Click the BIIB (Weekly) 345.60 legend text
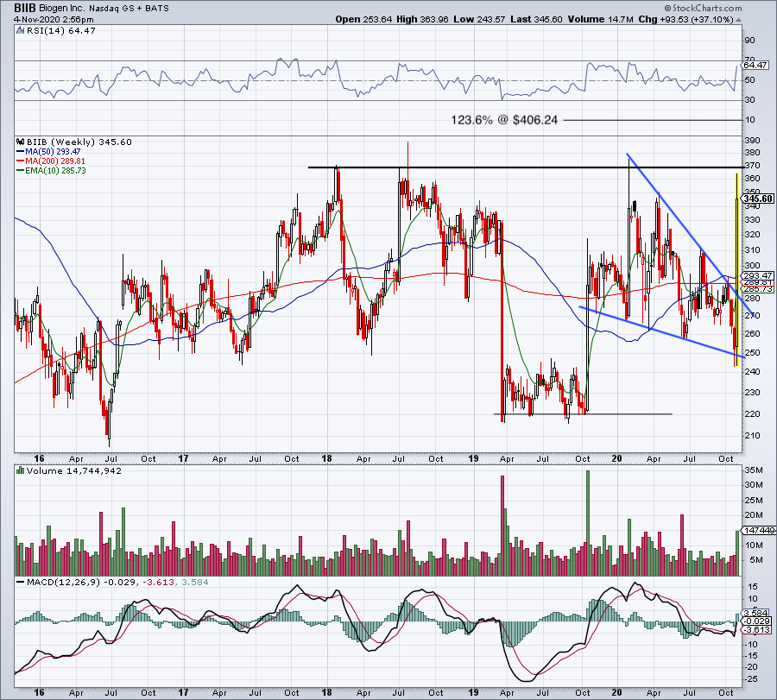 [x=79, y=142]
